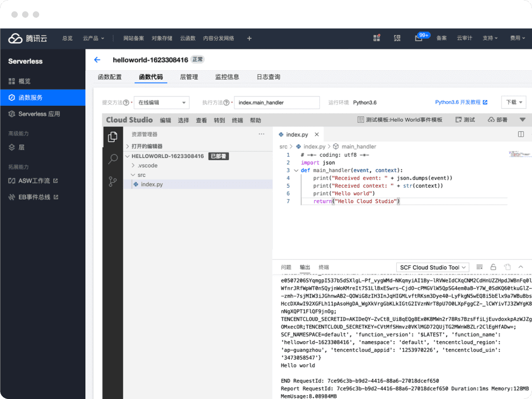Open the 在线编辑 submit method dropdown
Image resolution: width=532 pixels, height=399 pixels.
point(162,102)
